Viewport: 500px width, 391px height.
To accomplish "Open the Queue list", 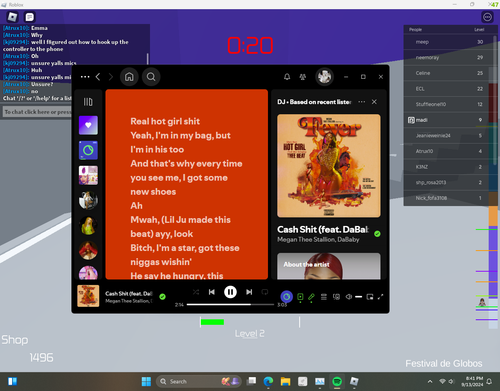I will [x=324, y=296].
